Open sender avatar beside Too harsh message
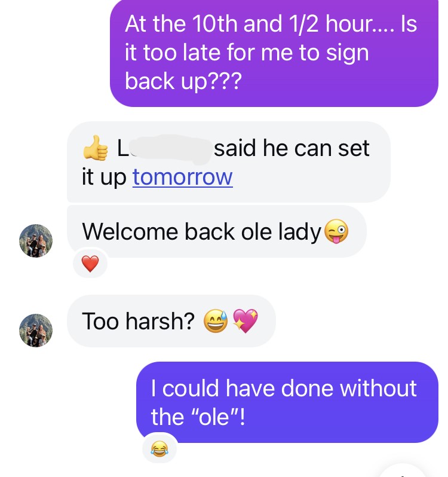Screen dimensions: 448x477 pyautogui.click(x=36, y=331)
